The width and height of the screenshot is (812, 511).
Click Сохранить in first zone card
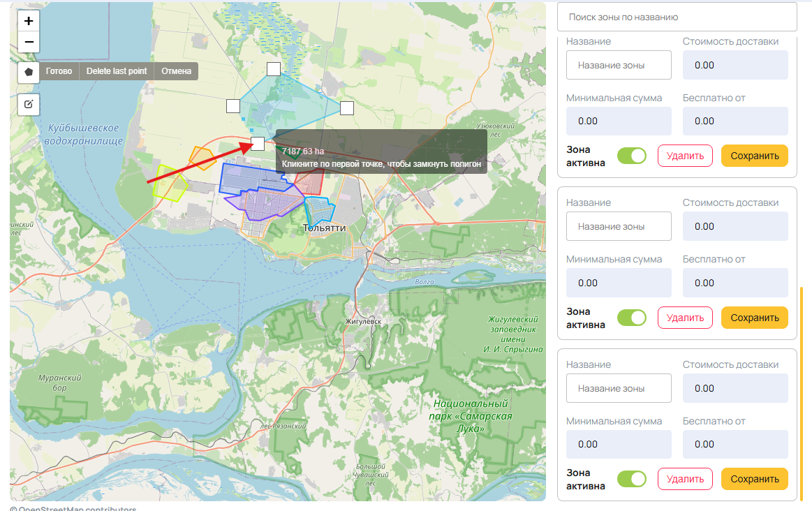click(755, 156)
